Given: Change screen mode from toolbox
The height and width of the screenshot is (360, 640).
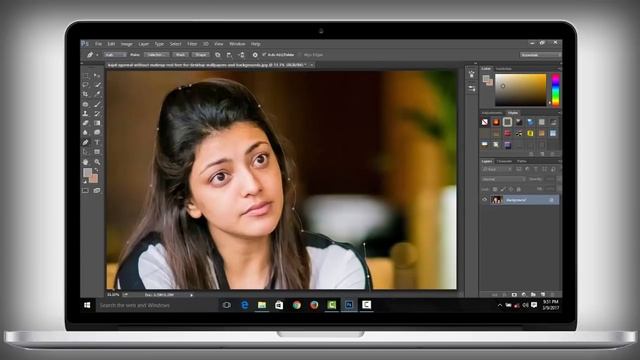Looking at the screenshot, I should pyautogui.click(x=97, y=191).
